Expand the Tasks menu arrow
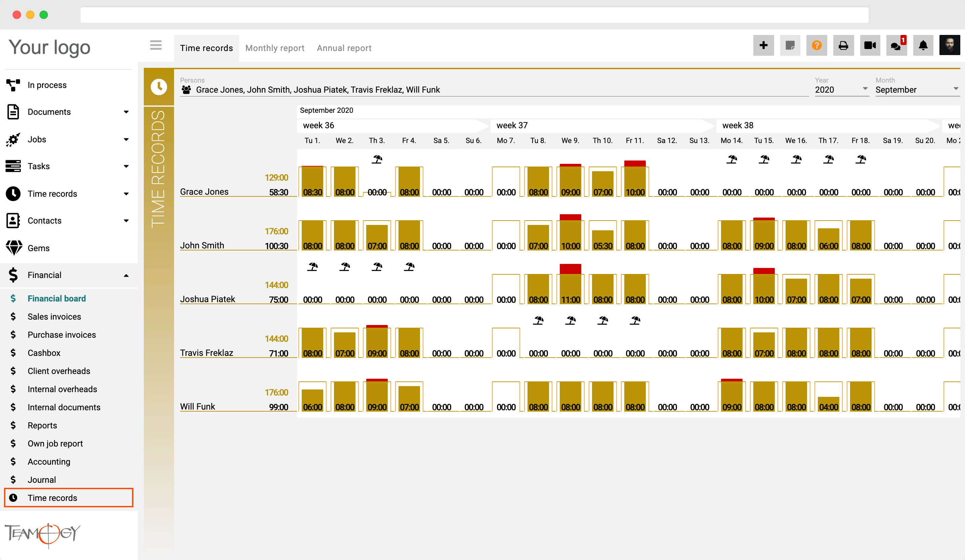The image size is (965, 560). pyautogui.click(x=126, y=167)
